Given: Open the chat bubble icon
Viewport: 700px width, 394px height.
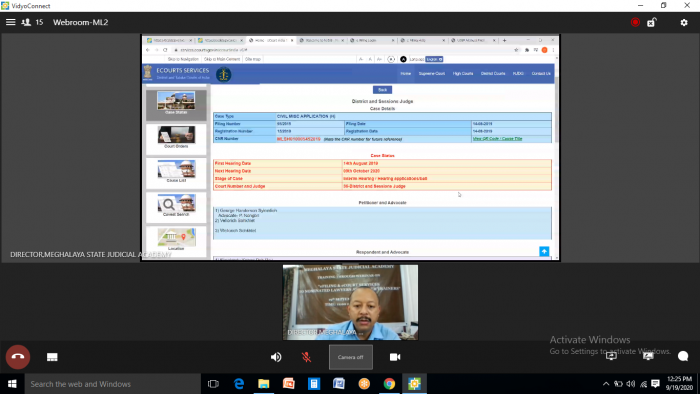Looking at the screenshot, I should tap(683, 356).
